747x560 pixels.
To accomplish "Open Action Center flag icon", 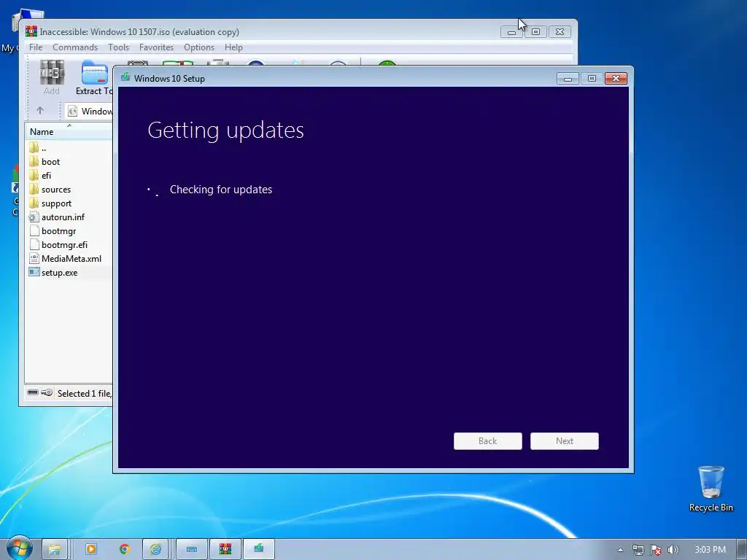I will (x=656, y=550).
